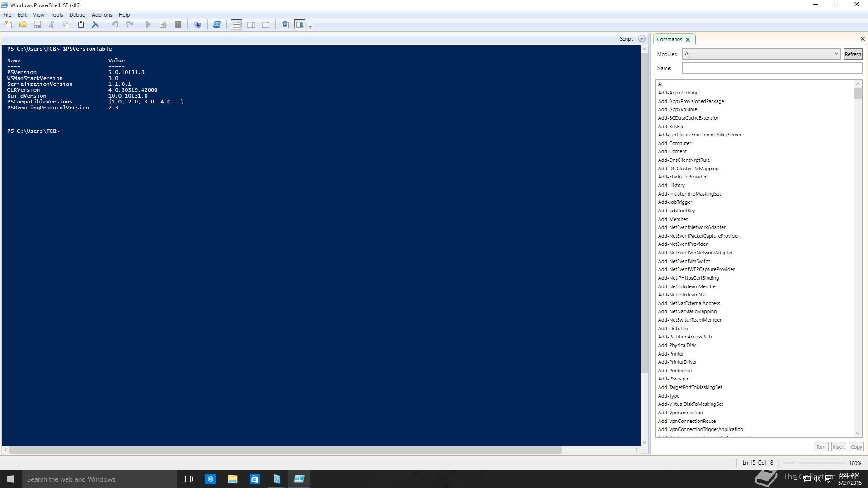The height and width of the screenshot is (488, 868).
Task: Open the Tools menu
Action: tap(57, 15)
